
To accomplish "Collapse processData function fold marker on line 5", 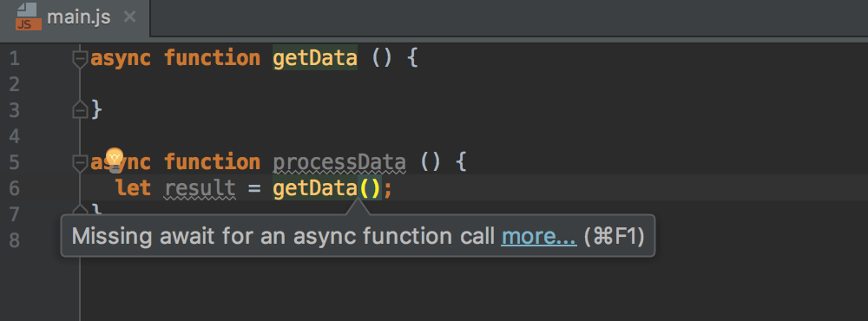I will click(x=80, y=163).
